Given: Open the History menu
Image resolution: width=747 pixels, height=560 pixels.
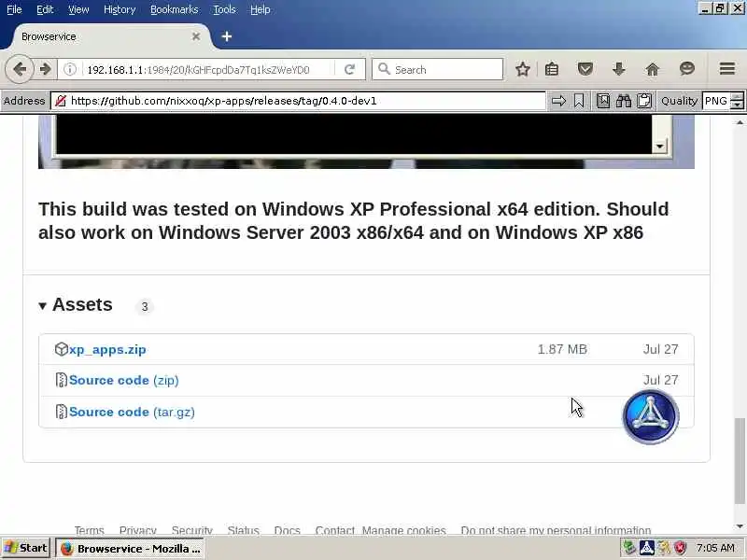Looking at the screenshot, I should point(120,9).
